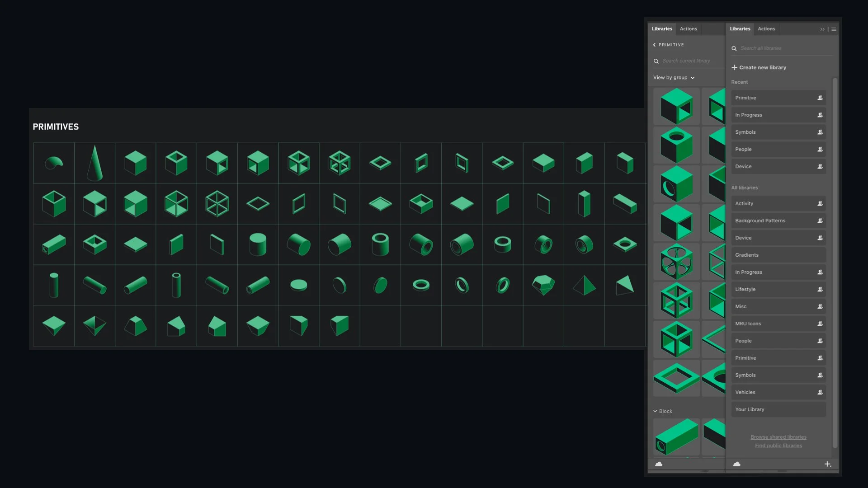Collapse panel with double-arrow icon
The image size is (868, 488).
[822, 29]
